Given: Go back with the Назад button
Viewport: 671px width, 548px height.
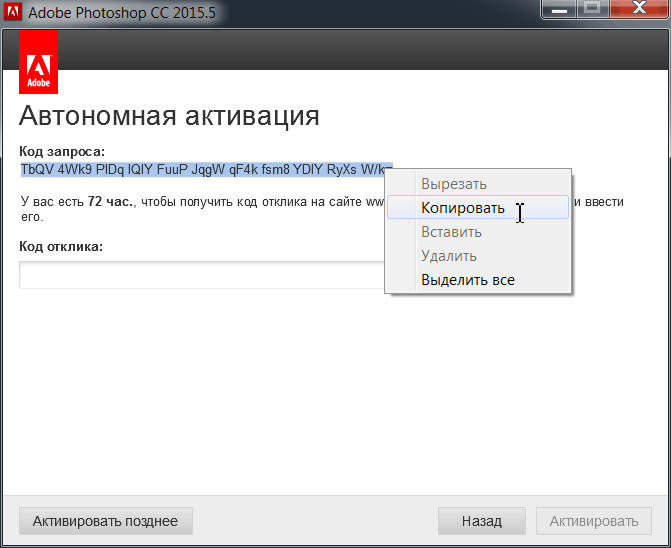Looking at the screenshot, I should tap(482, 521).
